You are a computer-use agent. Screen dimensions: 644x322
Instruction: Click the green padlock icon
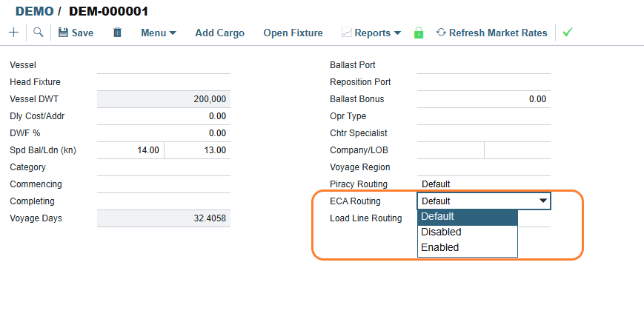click(419, 33)
